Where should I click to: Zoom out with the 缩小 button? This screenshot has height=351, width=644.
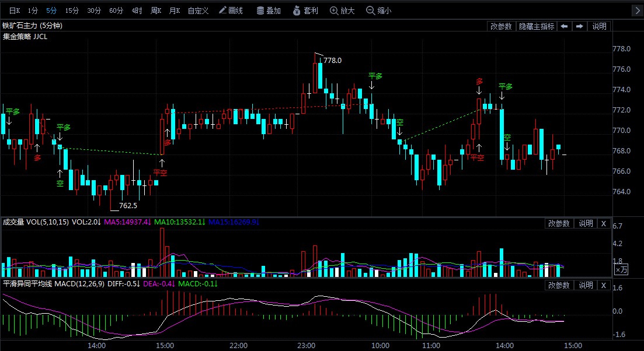point(379,10)
